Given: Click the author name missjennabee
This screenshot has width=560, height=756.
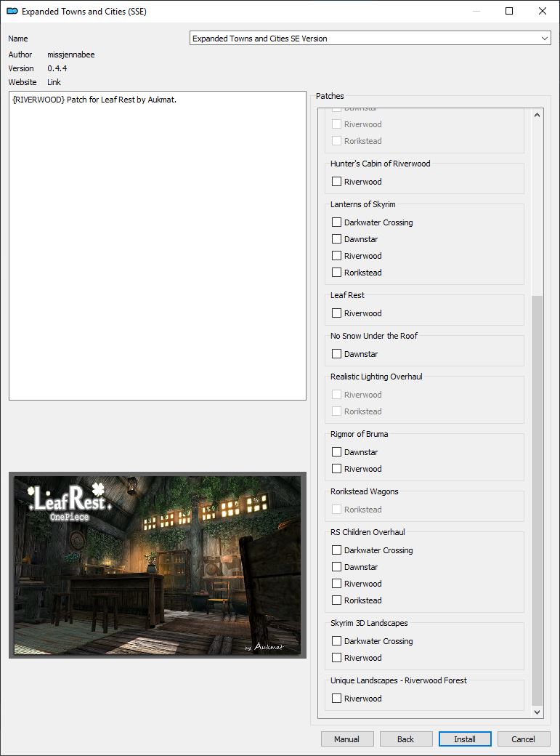Looking at the screenshot, I should click(x=71, y=55).
